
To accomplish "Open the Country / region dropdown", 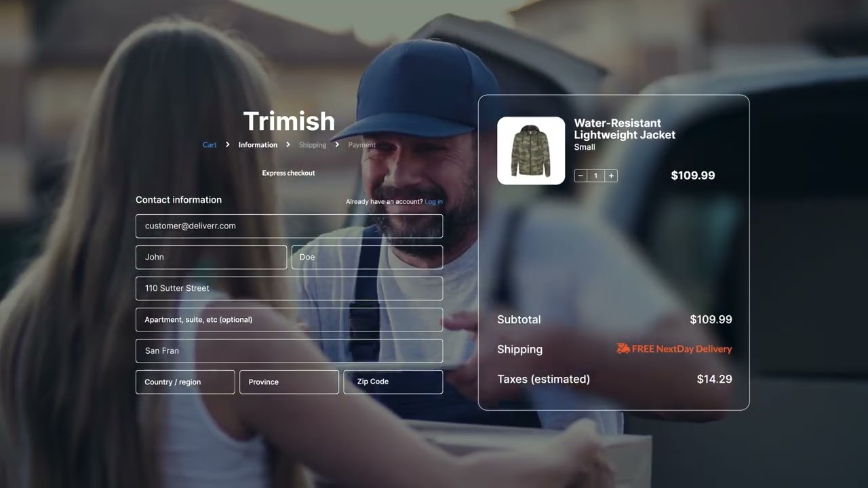I will pos(185,382).
